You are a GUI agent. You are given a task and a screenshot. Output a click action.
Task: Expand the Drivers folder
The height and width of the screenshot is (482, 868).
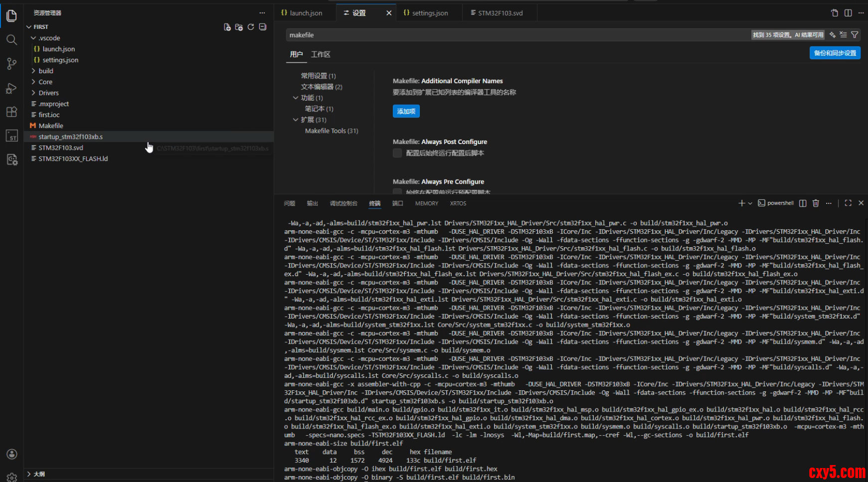tap(48, 93)
